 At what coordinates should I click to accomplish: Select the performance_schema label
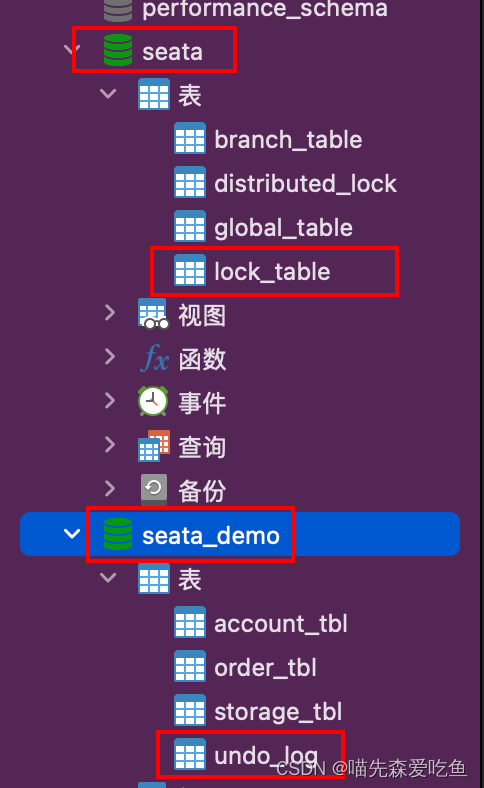[x=265, y=9]
